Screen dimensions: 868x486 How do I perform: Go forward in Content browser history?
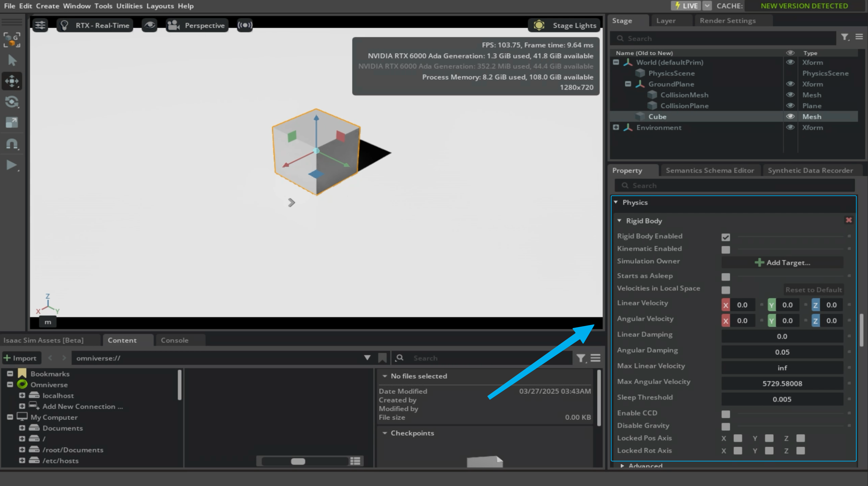click(64, 358)
